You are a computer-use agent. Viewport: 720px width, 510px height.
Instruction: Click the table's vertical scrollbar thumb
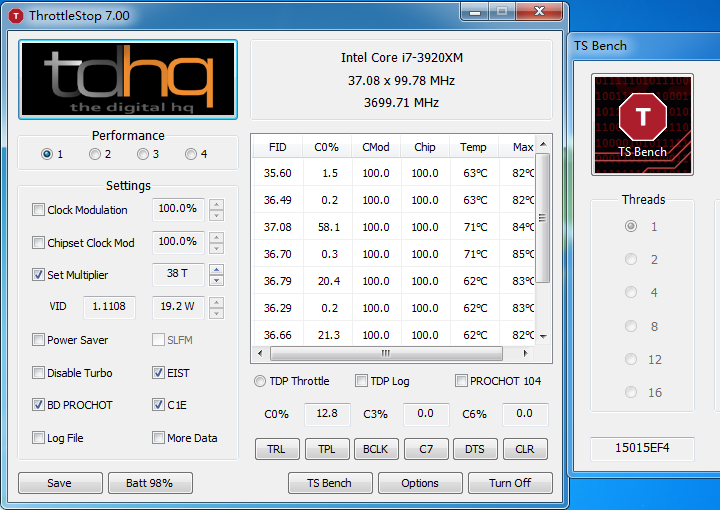point(543,218)
